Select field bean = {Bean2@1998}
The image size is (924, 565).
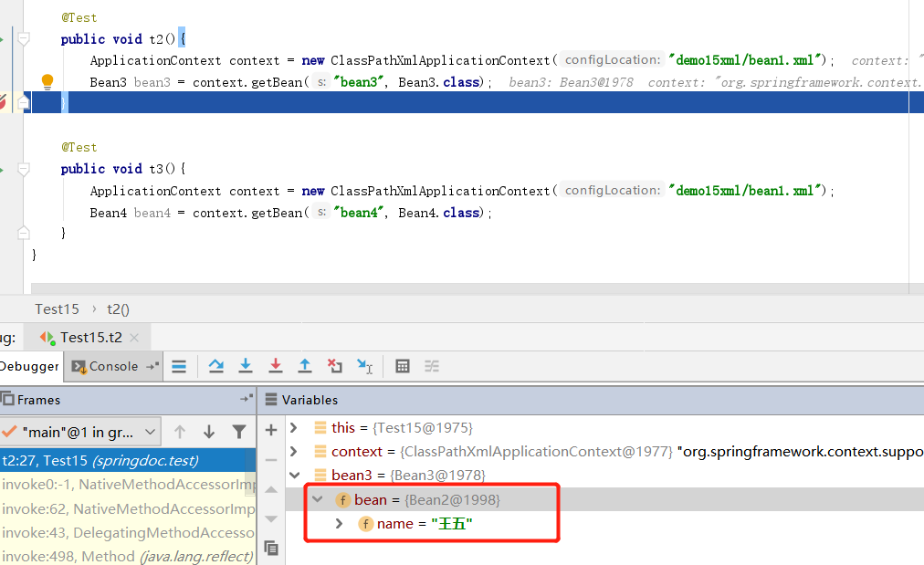(426, 499)
